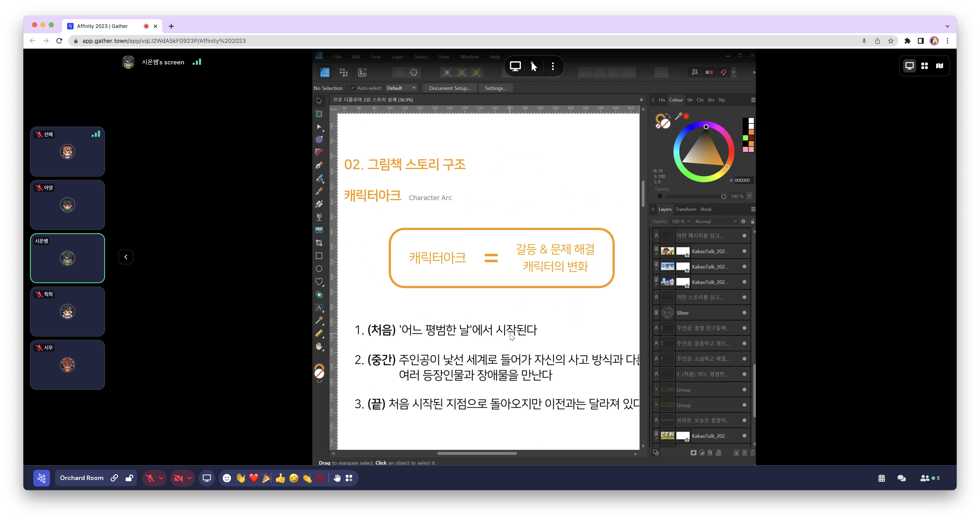
Task: Toggle the Auto-select checkbox
Action: click(353, 88)
